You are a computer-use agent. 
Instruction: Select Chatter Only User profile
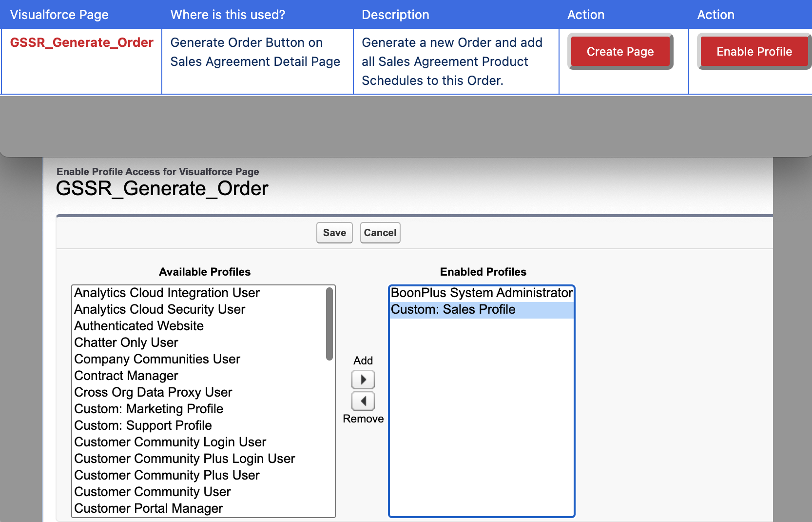coord(126,342)
